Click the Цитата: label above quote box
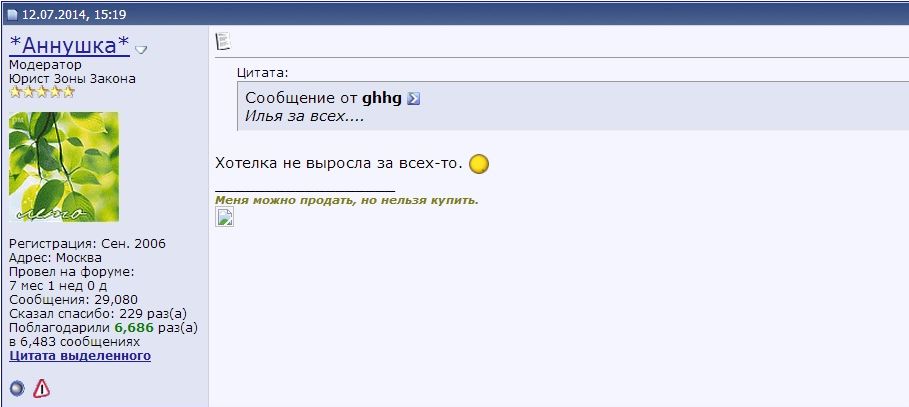 click(x=263, y=73)
